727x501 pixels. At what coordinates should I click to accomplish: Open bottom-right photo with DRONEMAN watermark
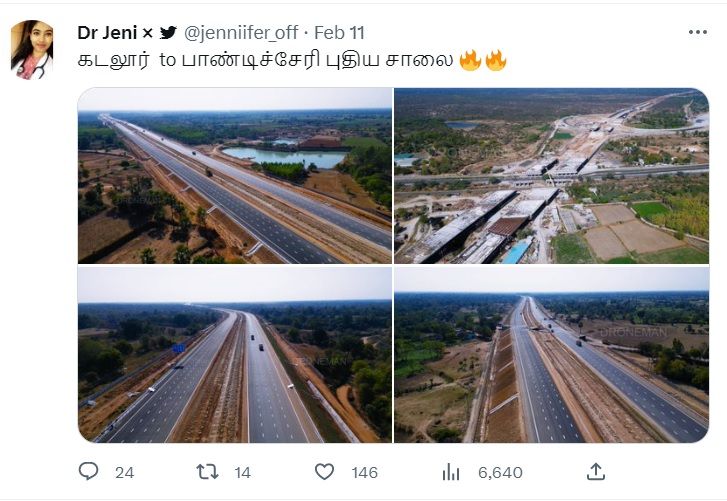(x=551, y=355)
